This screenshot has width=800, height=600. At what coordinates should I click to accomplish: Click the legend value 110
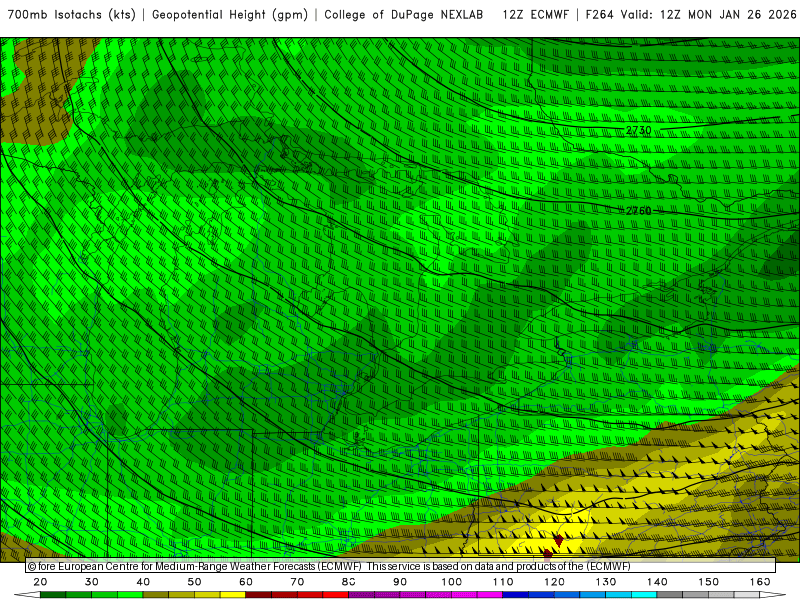(x=503, y=582)
